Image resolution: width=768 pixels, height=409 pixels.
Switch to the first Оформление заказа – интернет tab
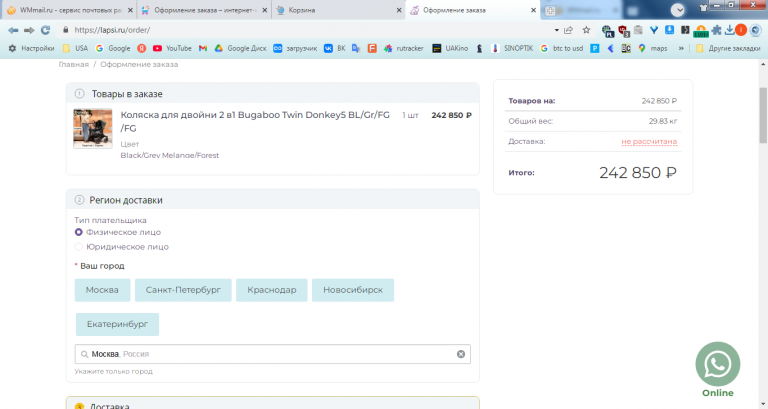[205, 10]
